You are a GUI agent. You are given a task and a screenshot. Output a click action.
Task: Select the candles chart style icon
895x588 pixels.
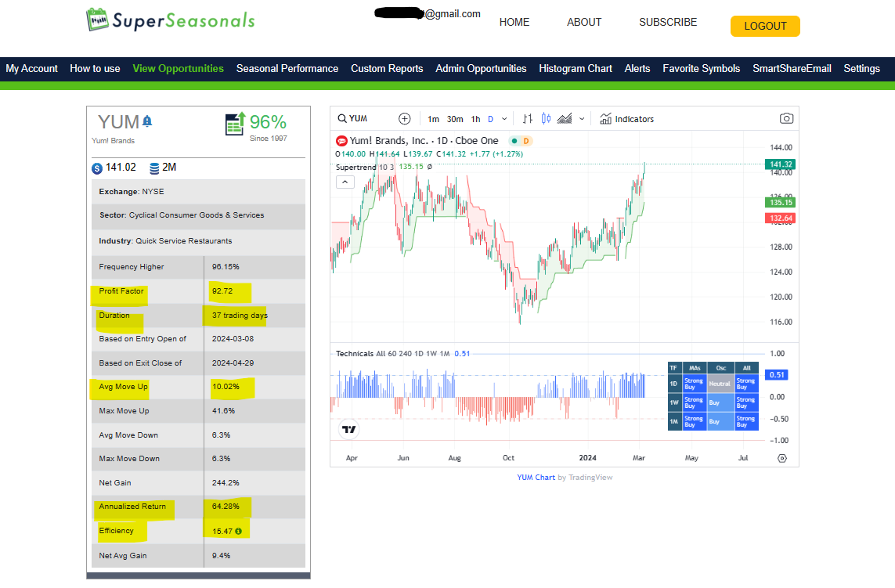[x=546, y=119]
